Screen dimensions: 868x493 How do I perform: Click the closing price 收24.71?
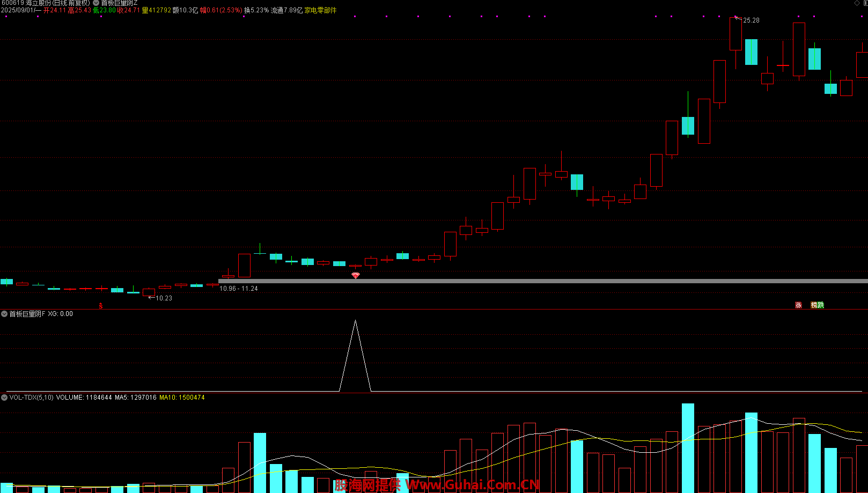129,10
